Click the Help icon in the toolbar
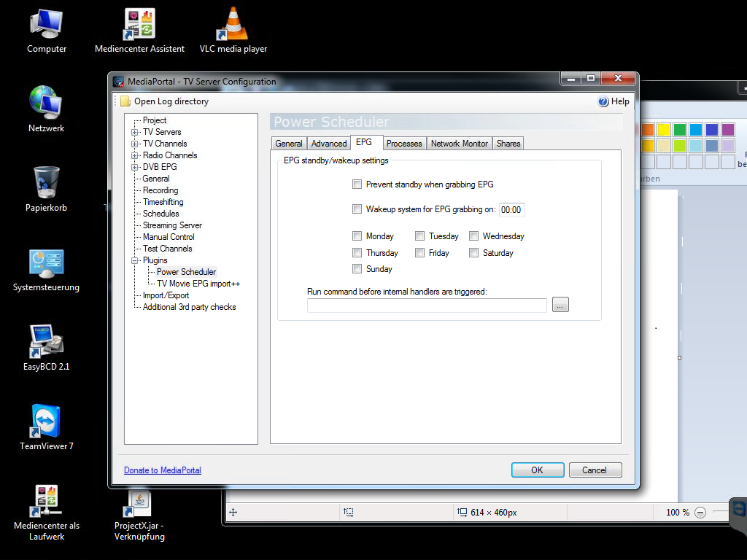The image size is (747, 560). pos(603,102)
